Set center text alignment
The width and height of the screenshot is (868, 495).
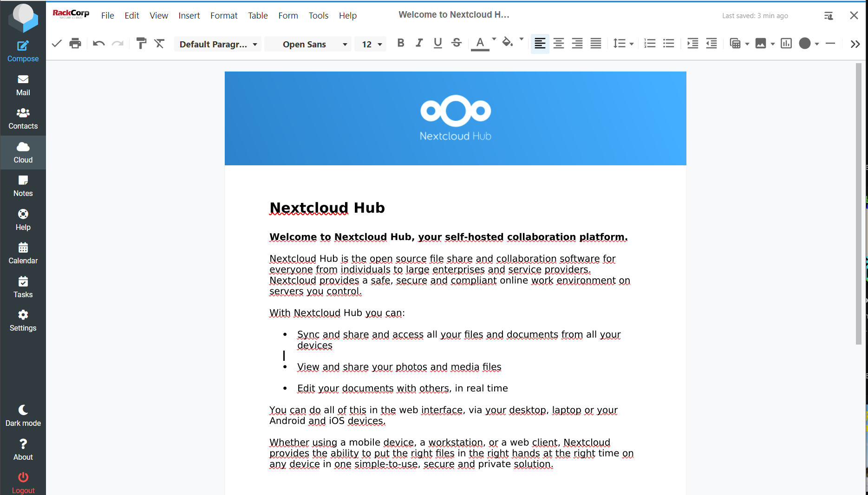point(559,44)
